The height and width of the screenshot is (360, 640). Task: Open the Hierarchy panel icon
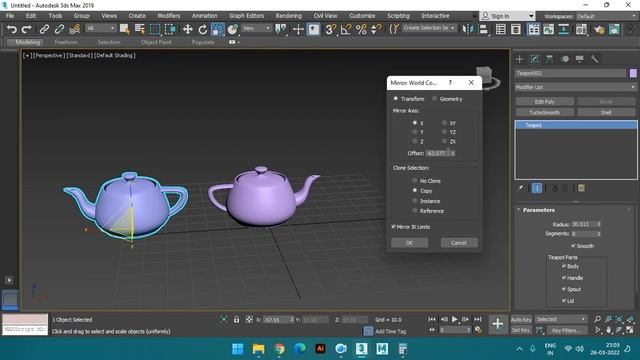click(x=549, y=59)
